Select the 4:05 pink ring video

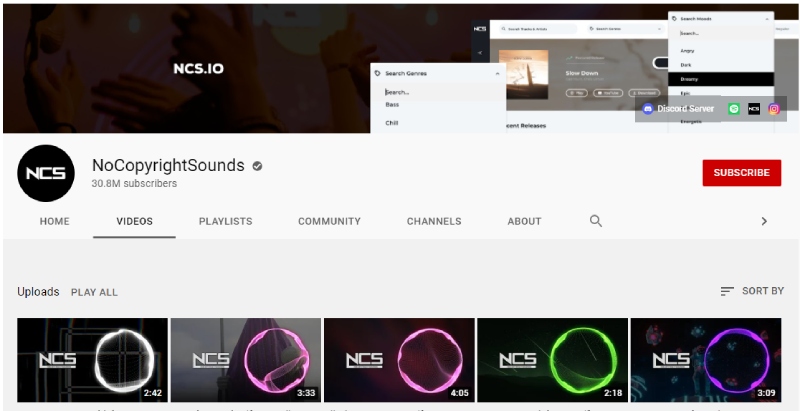(399, 360)
